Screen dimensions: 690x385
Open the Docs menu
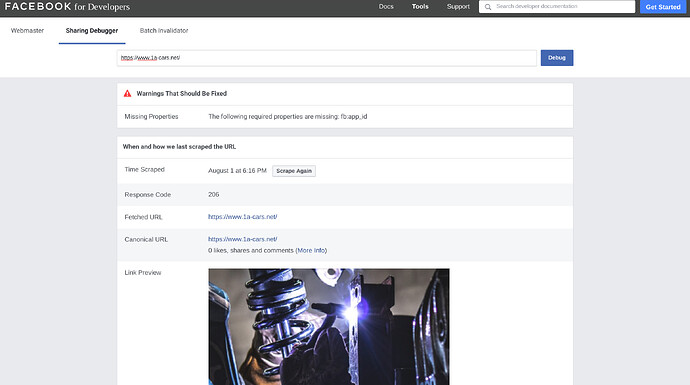386,7
